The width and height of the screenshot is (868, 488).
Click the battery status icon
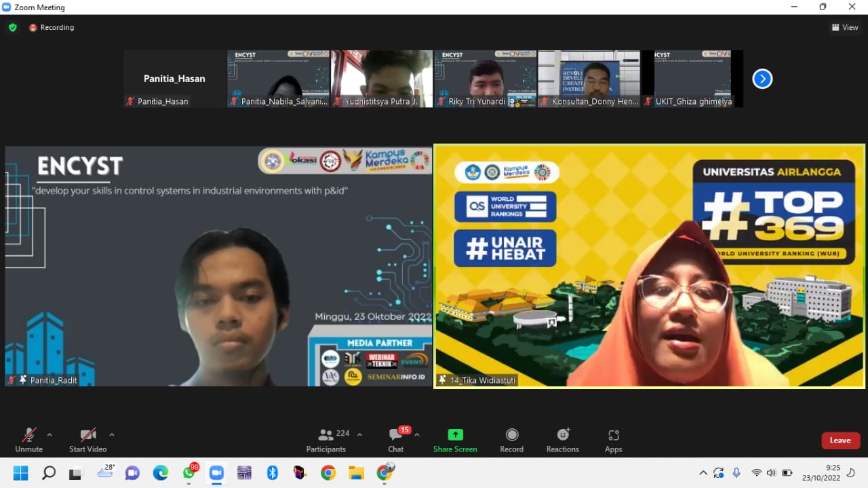pyautogui.click(x=787, y=473)
